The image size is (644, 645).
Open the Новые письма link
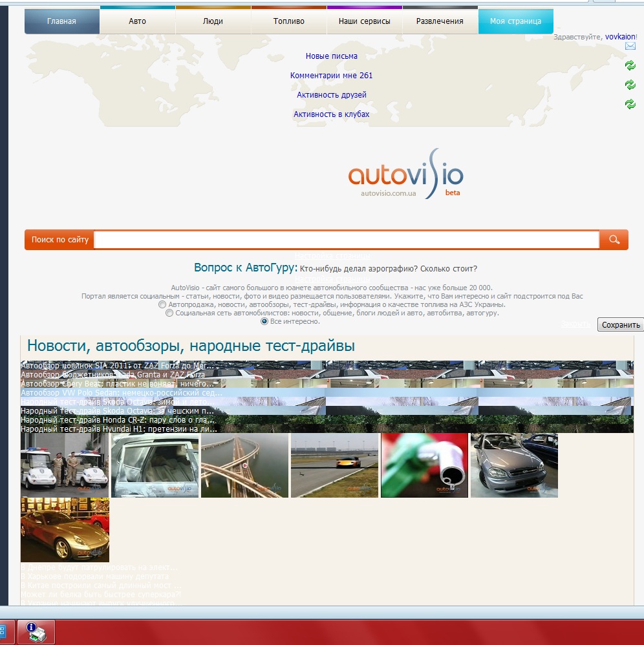tap(331, 56)
